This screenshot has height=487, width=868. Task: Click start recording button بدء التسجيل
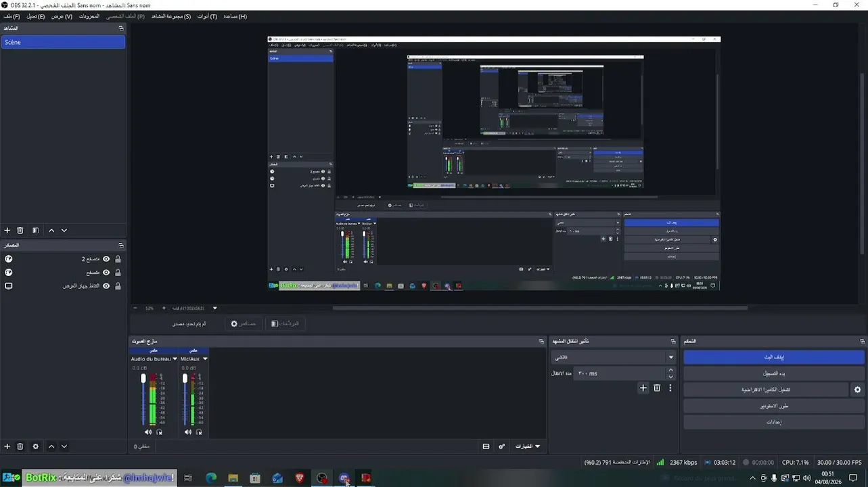click(x=774, y=373)
